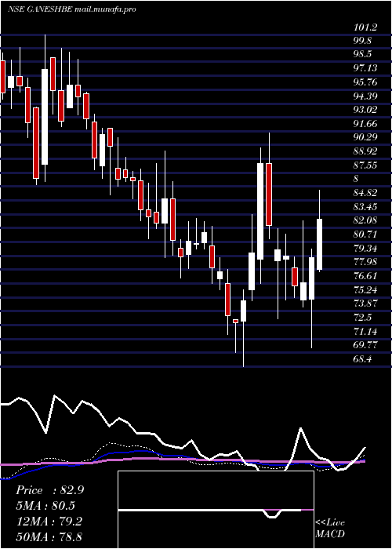This screenshot has height=549, width=392.
Task: Click the 95.76 price axis label
Action: [365, 82]
